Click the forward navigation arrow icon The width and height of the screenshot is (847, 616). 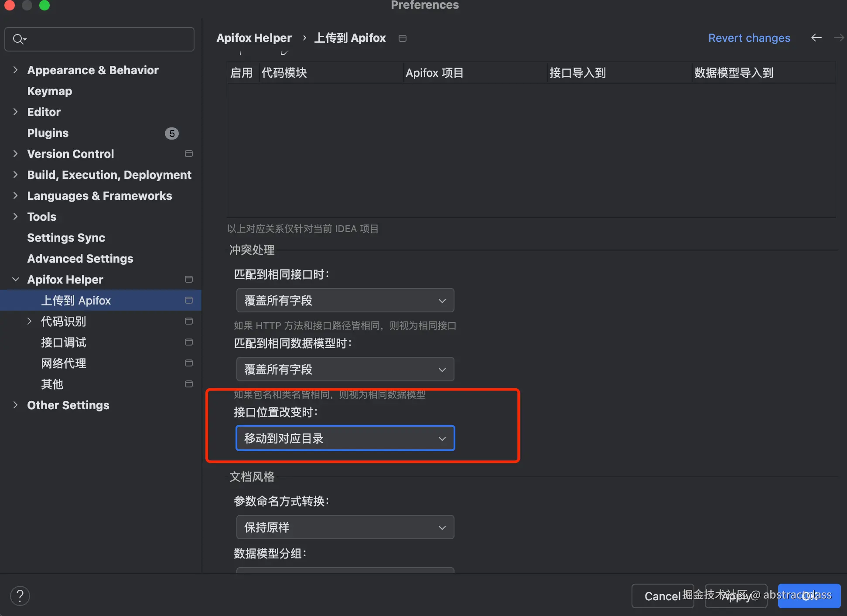838,38
